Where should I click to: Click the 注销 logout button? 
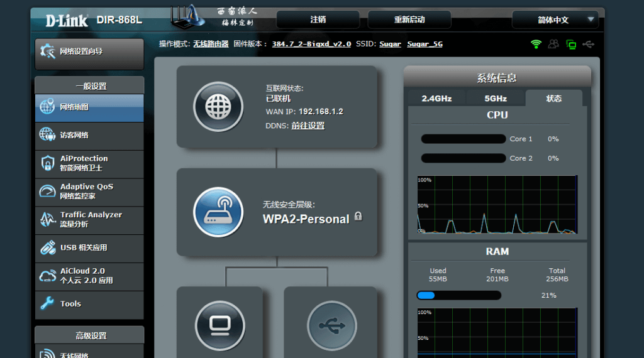(318, 19)
